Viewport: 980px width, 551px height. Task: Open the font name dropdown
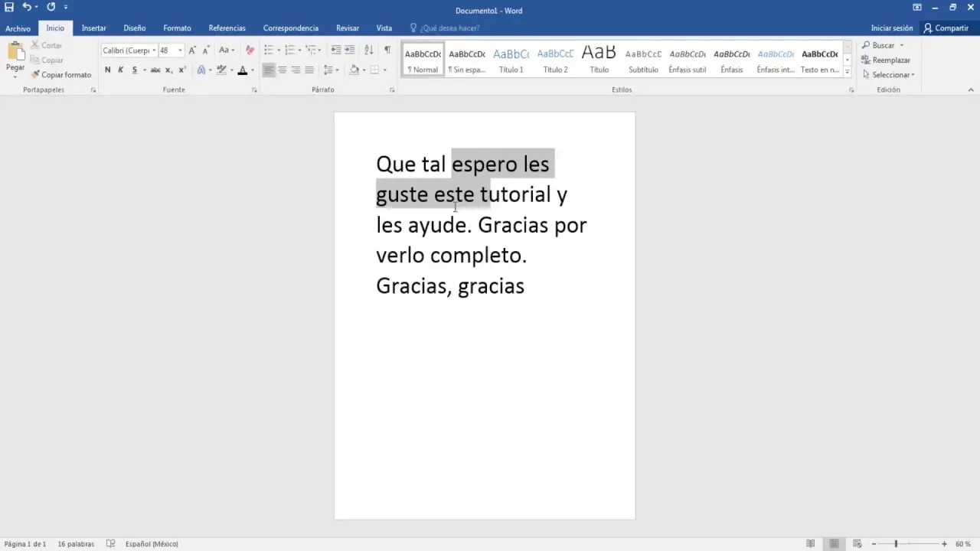point(154,51)
